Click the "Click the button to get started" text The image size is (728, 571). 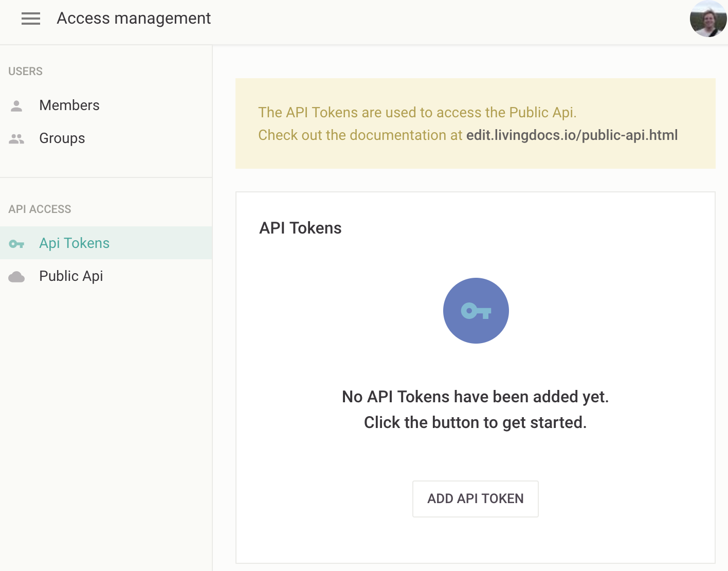(475, 422)
